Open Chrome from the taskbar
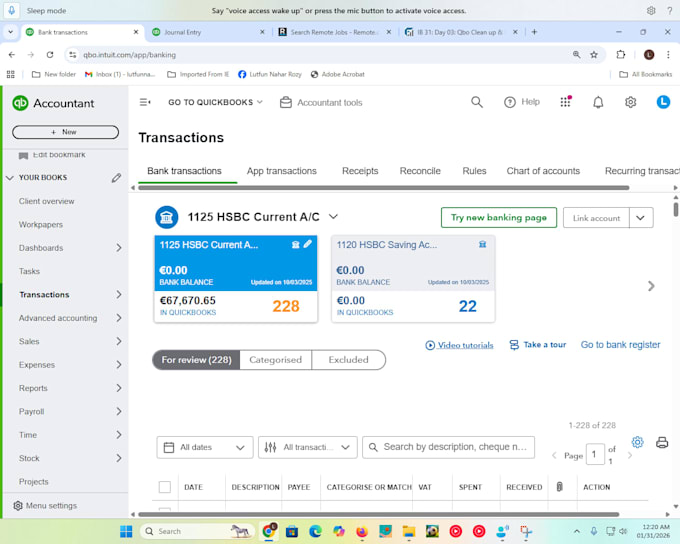Viewport: 680px width, 544px height. (x=269, y=531)
